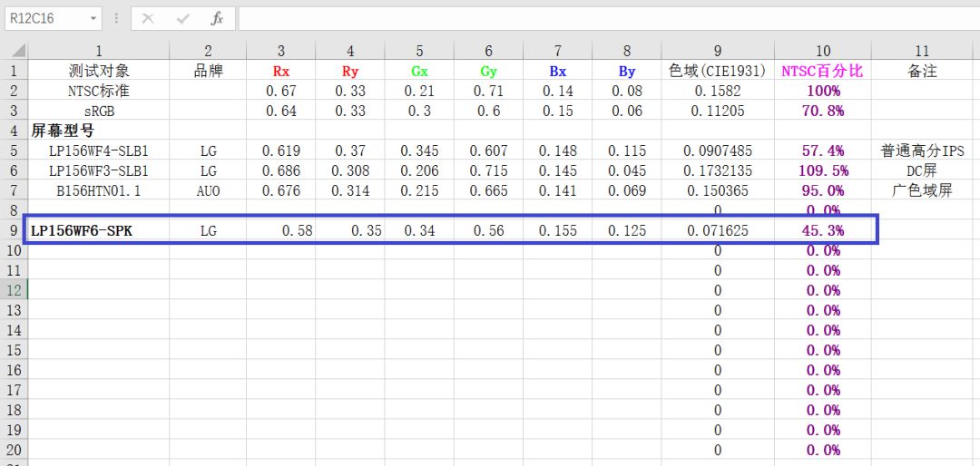Select the 色域(CIE1931) header cell

coord(717,71)
